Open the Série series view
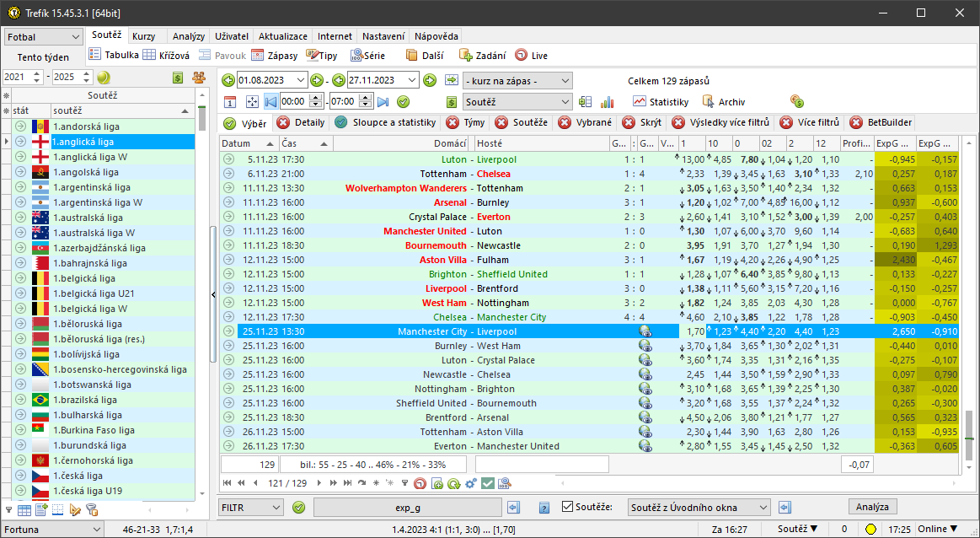This screenshot has height=538, width=980. point(367,55)
